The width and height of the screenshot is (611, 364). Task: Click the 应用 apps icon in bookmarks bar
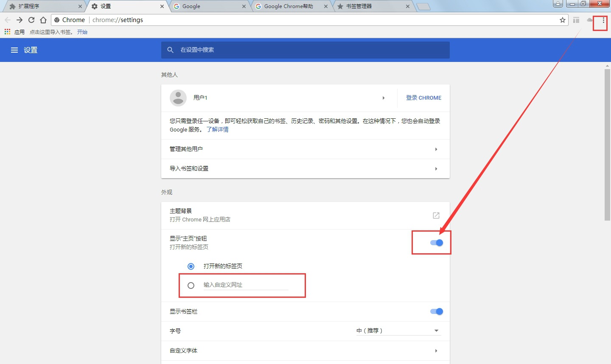pyautogui.click(x=7, y=31)
